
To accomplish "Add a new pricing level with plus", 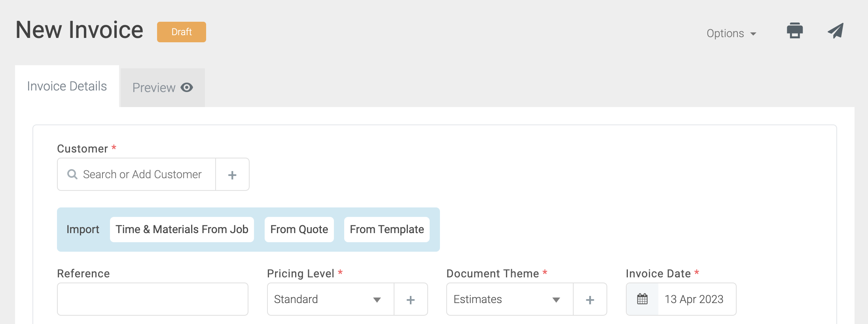I will coord(411,300).
